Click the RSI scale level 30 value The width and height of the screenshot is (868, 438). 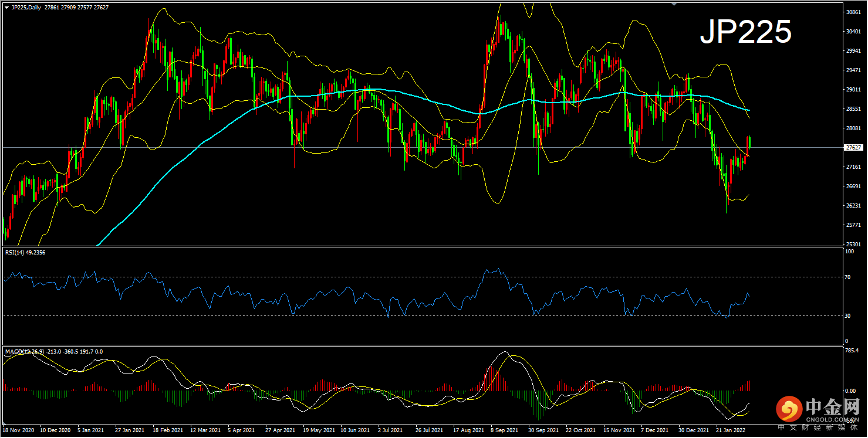coord(847,315)
